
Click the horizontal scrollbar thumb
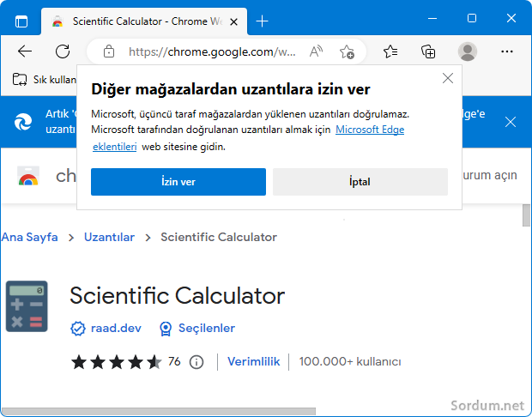point(159,411)
